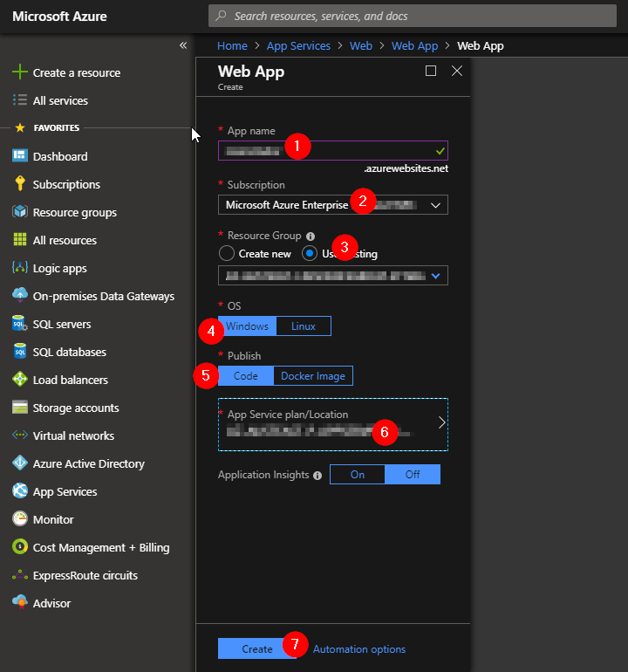Click the SQL databases icon
The height and width of the screenshot is (672, 628).
[x=20, y=352]
